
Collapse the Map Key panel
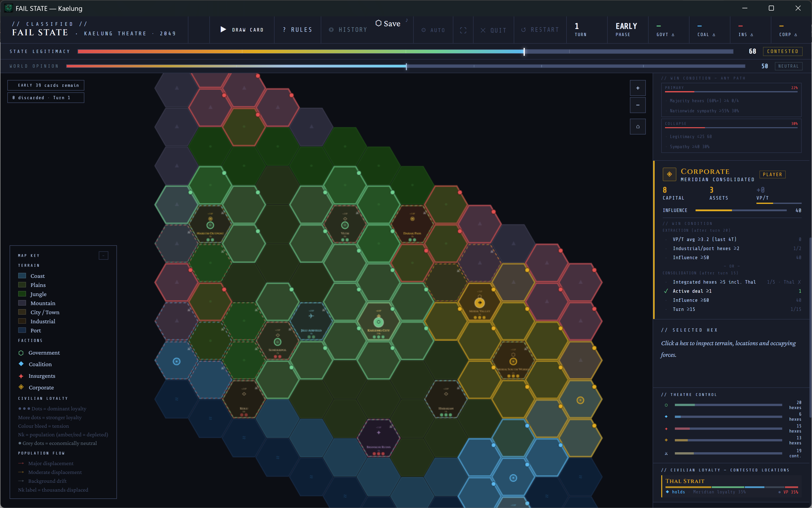point(103,256)
